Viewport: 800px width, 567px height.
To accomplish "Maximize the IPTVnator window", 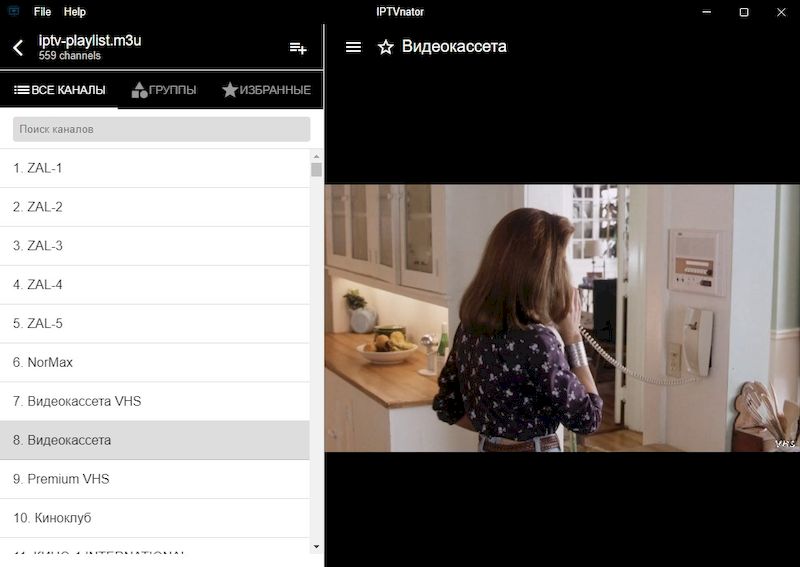I will click(x=744, y=12).
